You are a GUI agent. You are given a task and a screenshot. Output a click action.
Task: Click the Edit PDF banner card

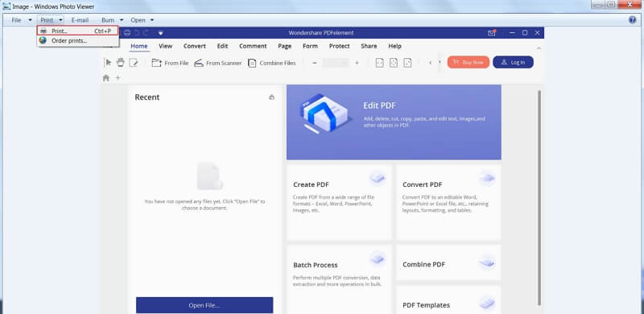(x=394, y=122)
